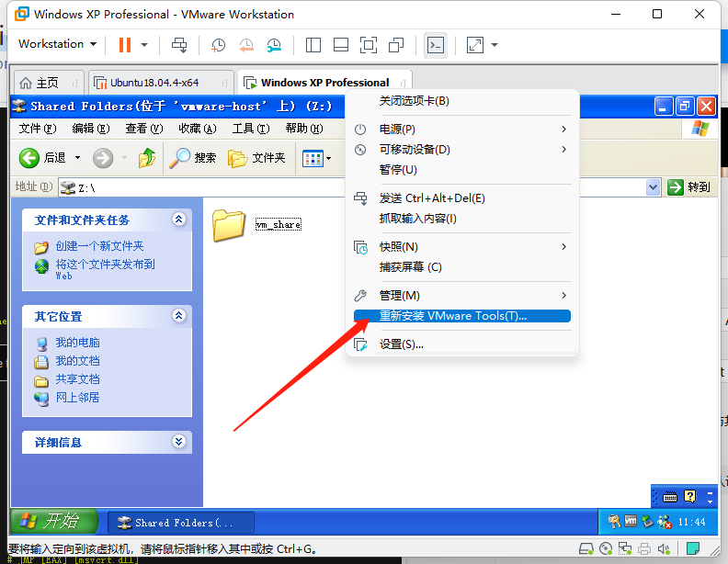Open the views dropdown button in the Explorer toolbar
The height and width of the screenshot is (564, 728).
316,159
